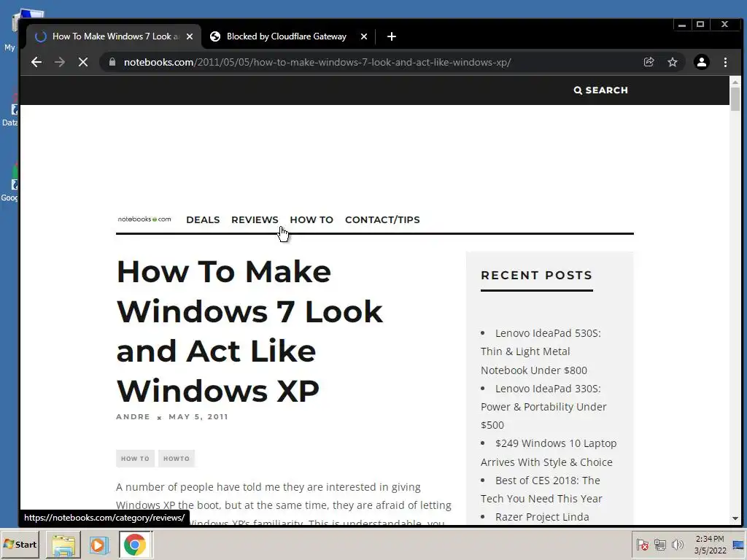The image size is (747, 560).
Task: Click the RECENT POSTS heading
Action: (536, 275)
